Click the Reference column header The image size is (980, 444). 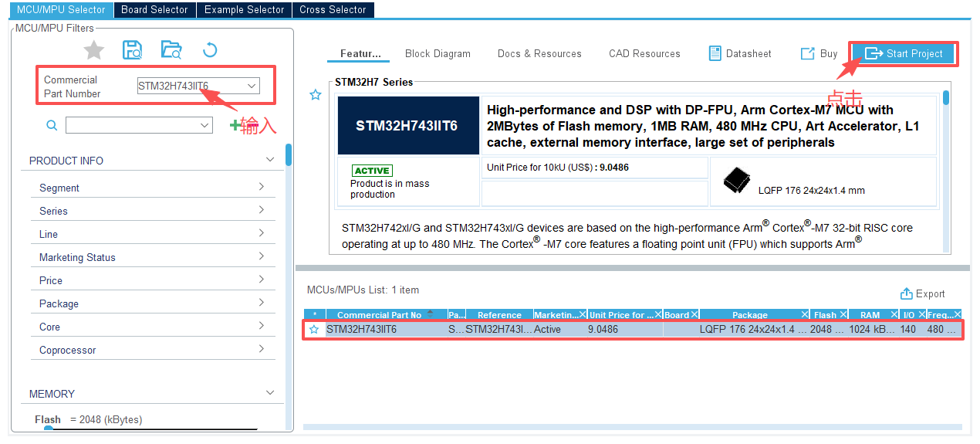pos(499,314)
